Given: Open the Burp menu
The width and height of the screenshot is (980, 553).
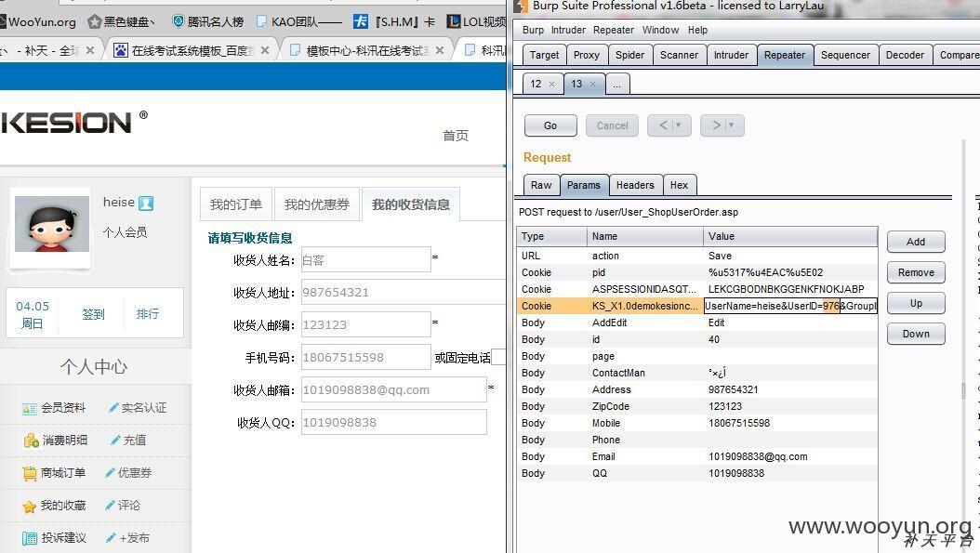Looking at the screenshot, I should pos(533,30).
